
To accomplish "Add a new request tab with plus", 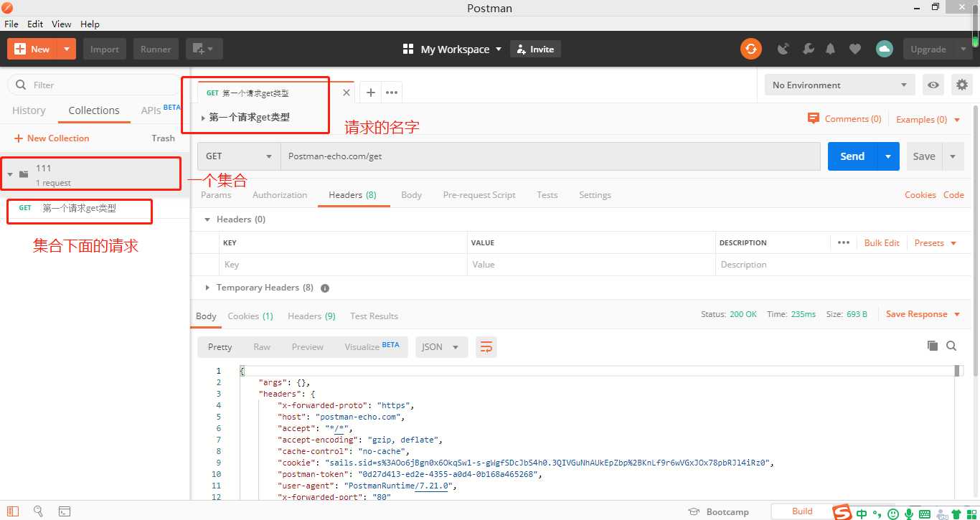I will (370, 93).
